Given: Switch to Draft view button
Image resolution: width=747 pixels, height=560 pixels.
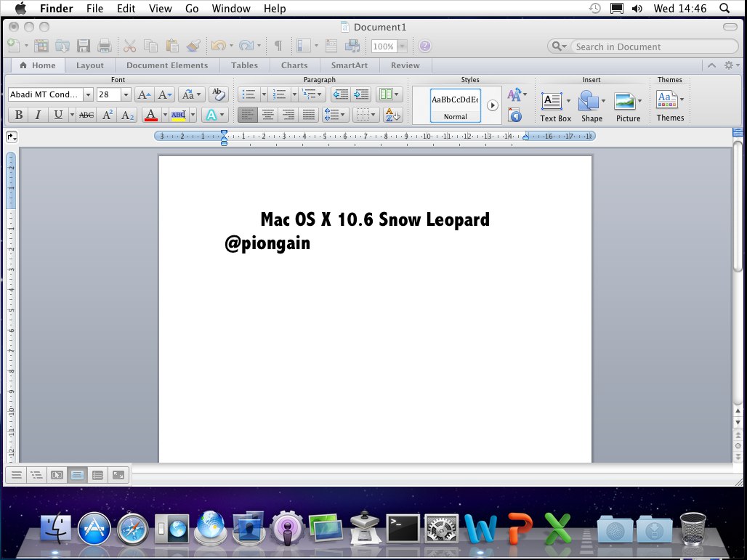Looking at the screenshot, I should point(16,475).
